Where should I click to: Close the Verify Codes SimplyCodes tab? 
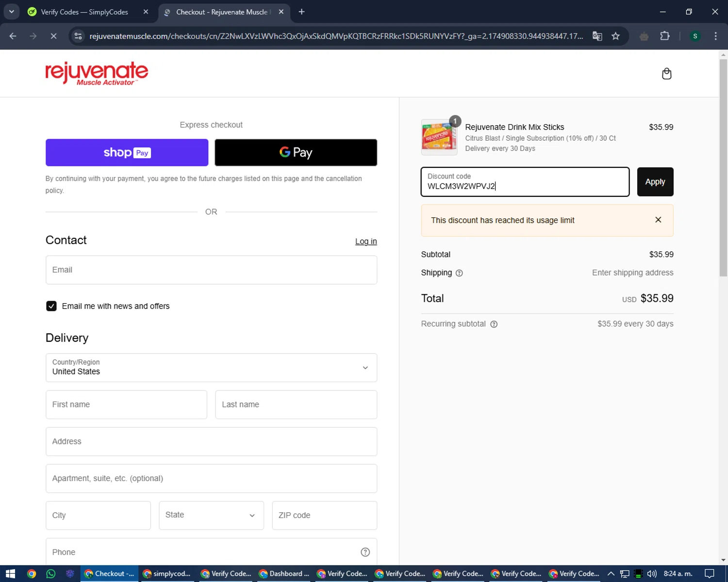point(146,12)
